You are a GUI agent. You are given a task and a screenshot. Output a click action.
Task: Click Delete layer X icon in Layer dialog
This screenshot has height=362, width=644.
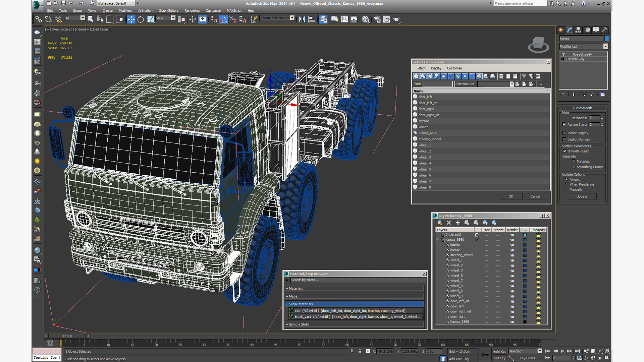point(449,223)
